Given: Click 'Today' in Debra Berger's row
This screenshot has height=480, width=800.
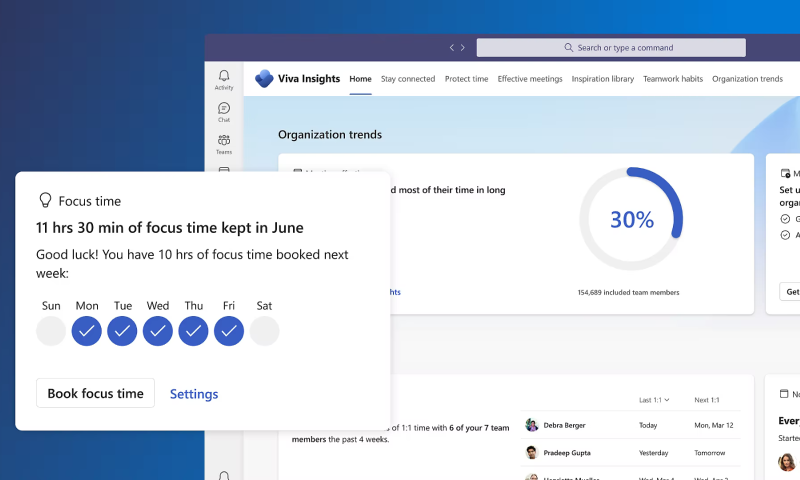Looking at the screenshot, I should pyautogui.click(x=648, y=425).
